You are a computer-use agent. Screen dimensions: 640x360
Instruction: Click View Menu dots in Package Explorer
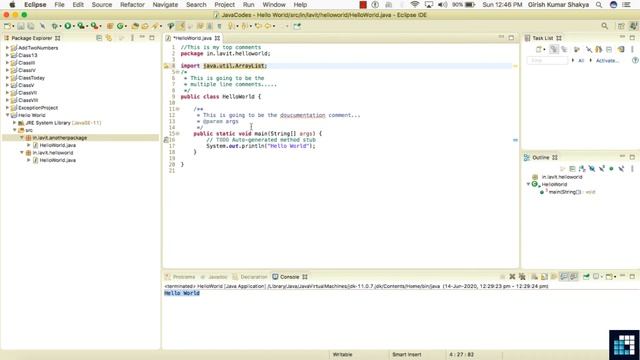pos(132,38)
